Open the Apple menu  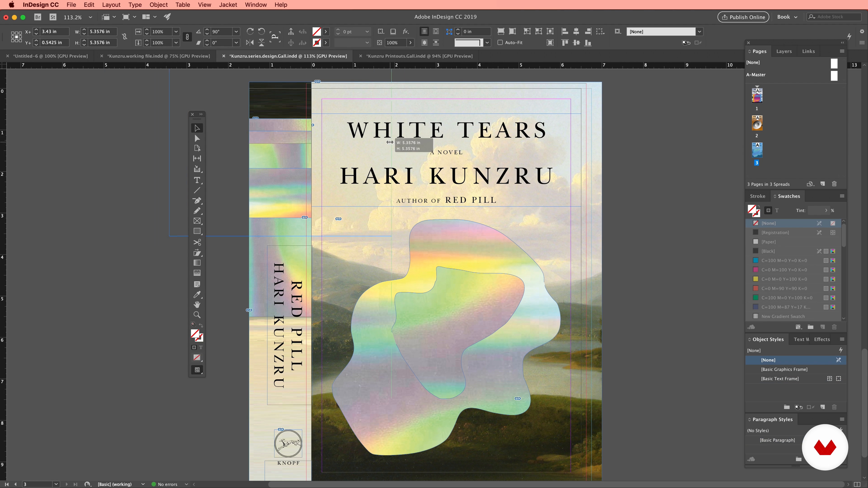[12, 5]
